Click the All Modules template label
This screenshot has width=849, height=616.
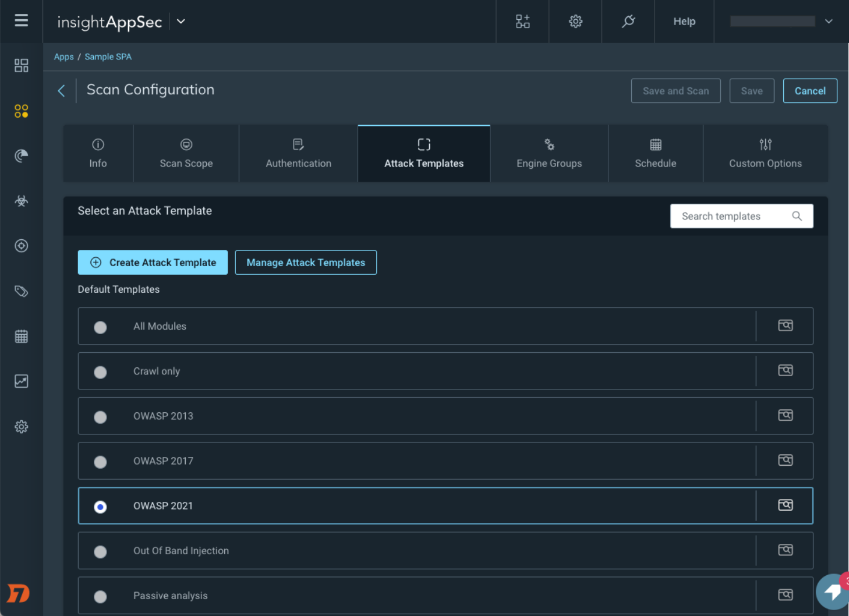[160, 327]
